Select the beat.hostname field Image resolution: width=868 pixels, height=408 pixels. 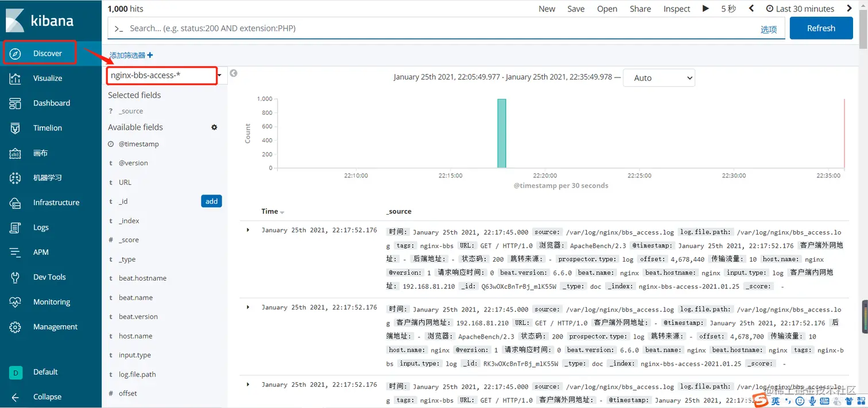pos(142,278)
